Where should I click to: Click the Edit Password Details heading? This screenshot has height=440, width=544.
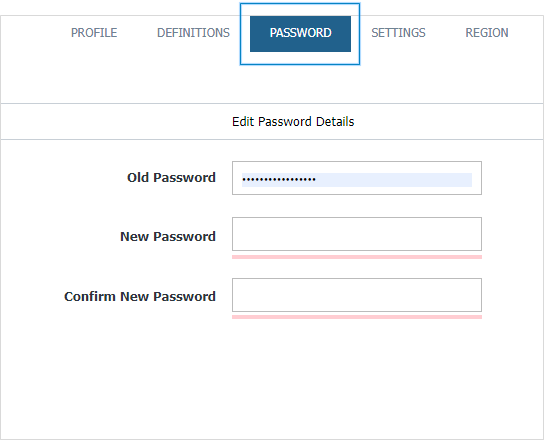[293, 122]
